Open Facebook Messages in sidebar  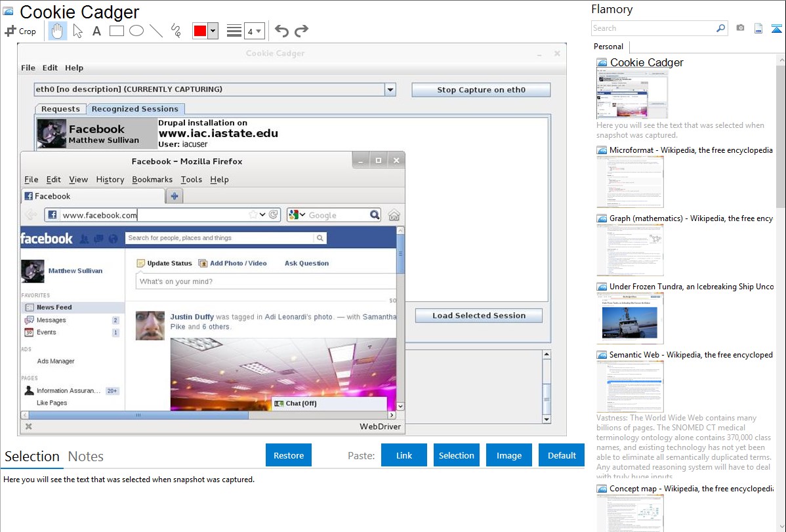(51, 320)
